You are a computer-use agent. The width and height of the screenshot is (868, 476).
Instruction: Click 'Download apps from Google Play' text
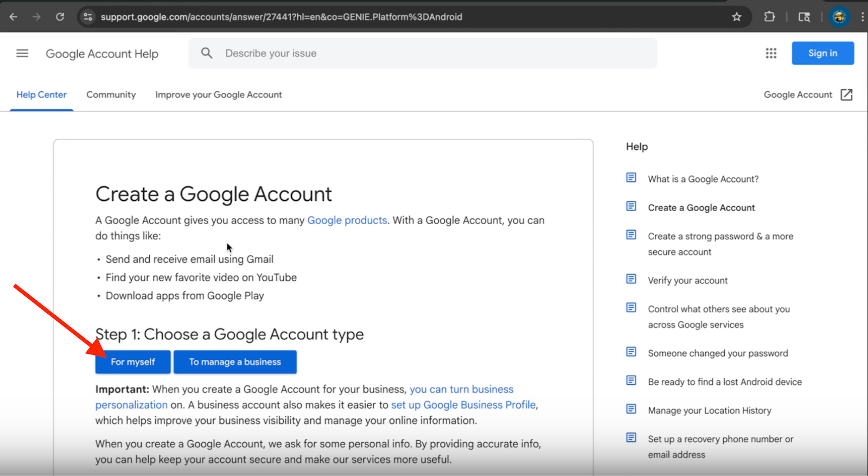tap(185, 296)
